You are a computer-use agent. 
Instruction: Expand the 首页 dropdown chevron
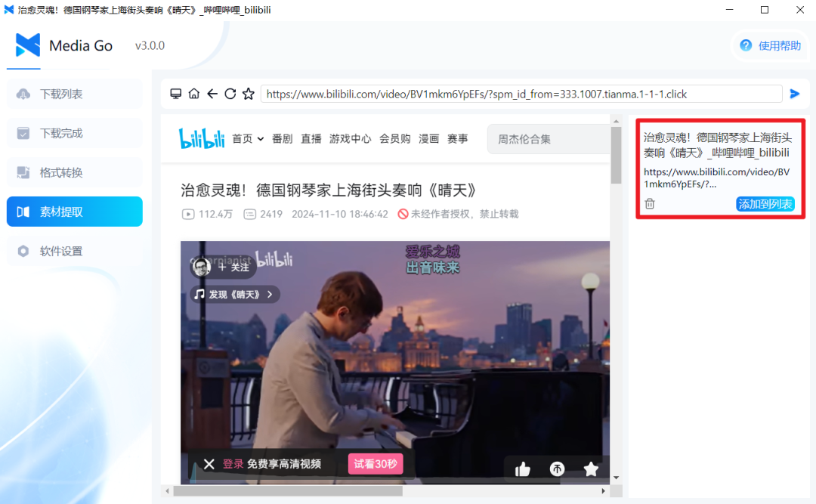click(x=261, y=139)
